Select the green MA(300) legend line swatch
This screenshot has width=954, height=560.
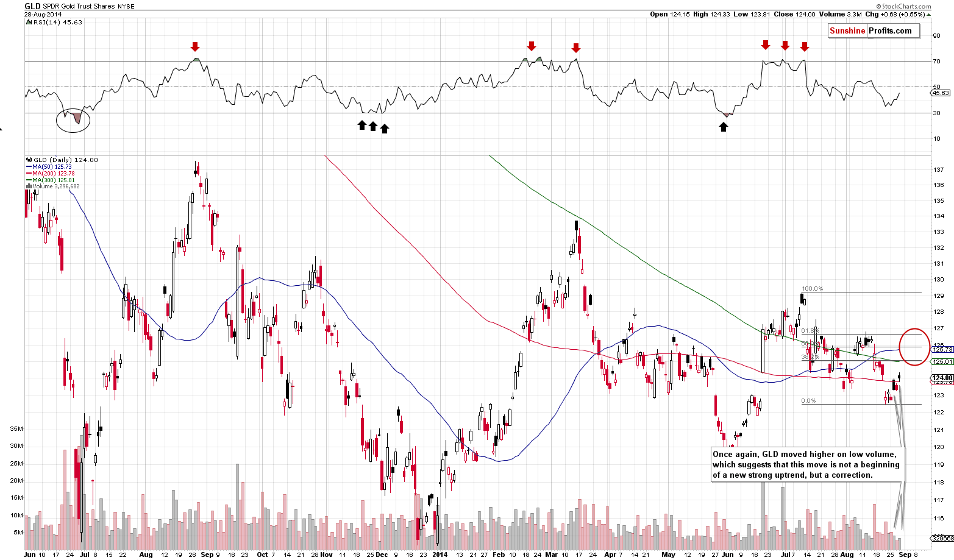pyautogui.click(x=29, y=180)
